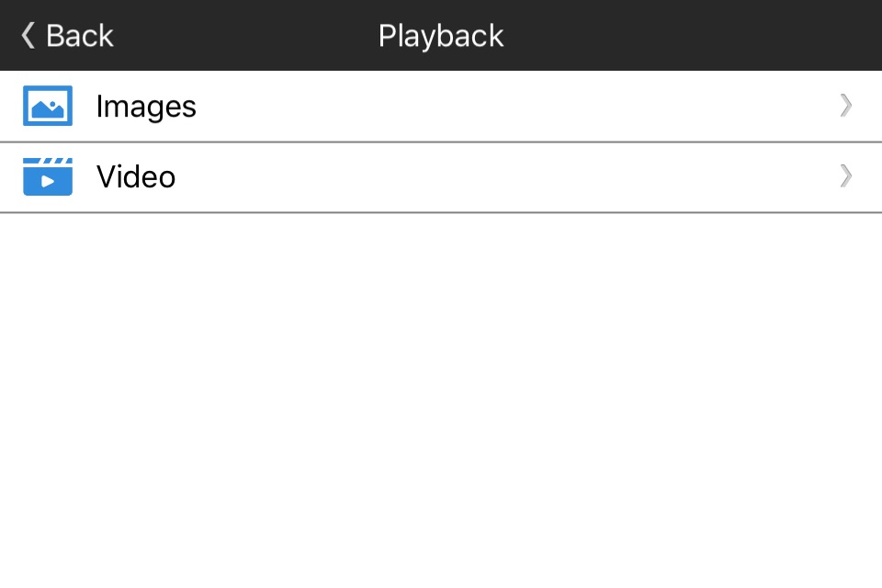Image resolution: width=882 pixels, height=588 pixels.
Task: Tap the mountain shape inside Images icon
Action: click(x=48, y=111)
